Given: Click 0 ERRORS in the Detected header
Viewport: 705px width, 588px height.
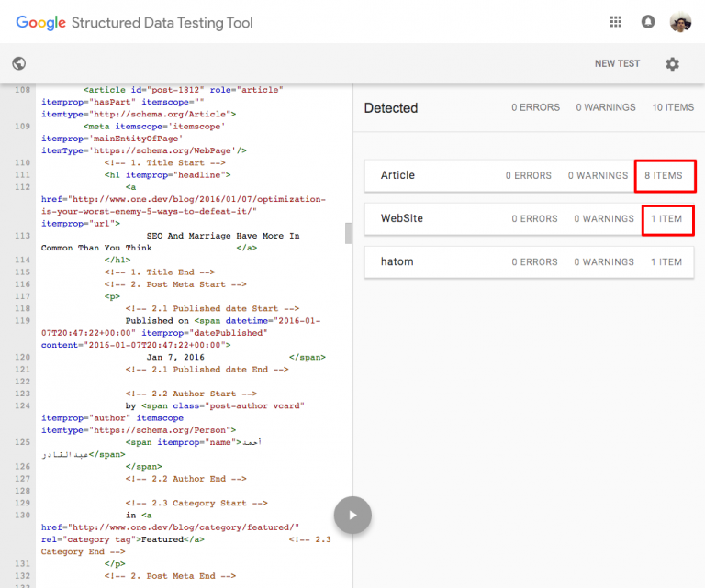Looking at the screenshot, I should [535, 107].
